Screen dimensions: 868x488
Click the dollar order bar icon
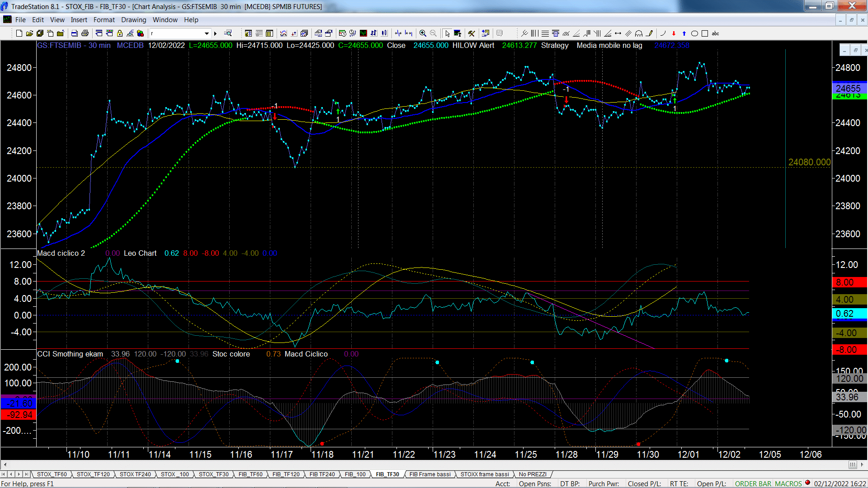pyautogui.click(x=248, y=33)
